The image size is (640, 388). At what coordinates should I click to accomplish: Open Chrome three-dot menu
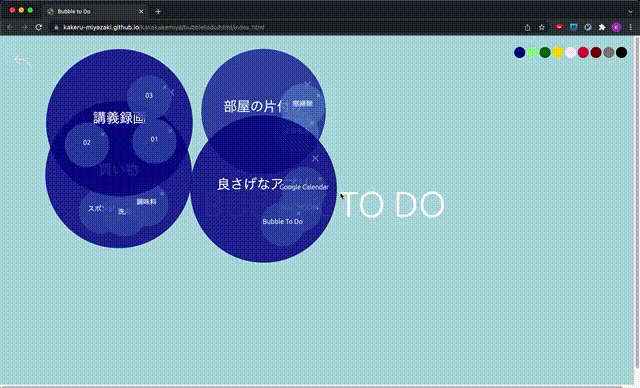click(631, 27)
